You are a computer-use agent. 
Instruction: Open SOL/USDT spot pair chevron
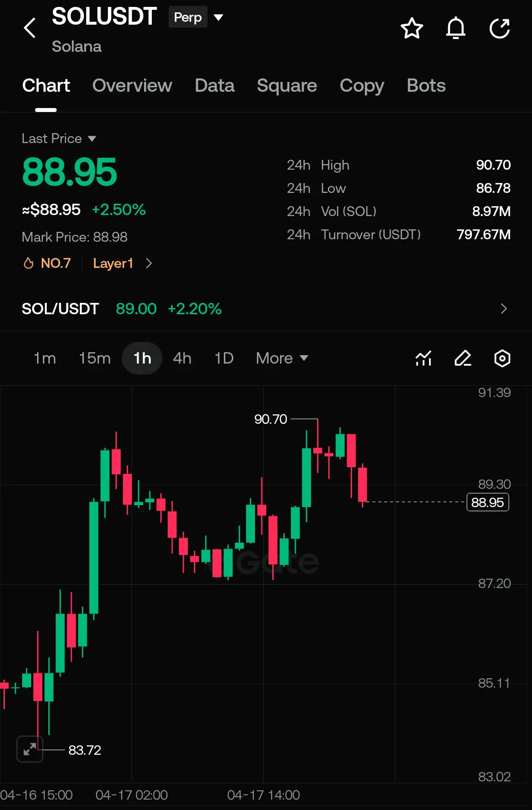503,309
